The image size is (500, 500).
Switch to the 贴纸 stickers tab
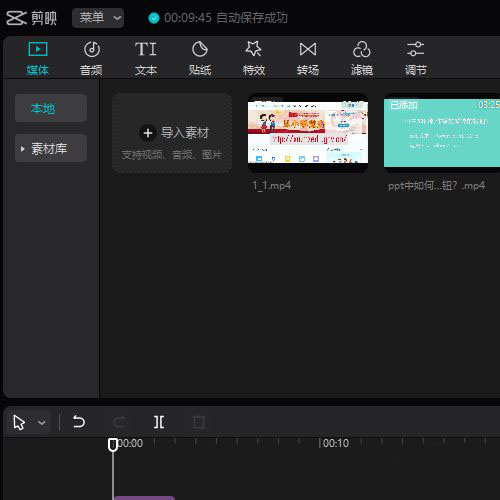[200, 58]
